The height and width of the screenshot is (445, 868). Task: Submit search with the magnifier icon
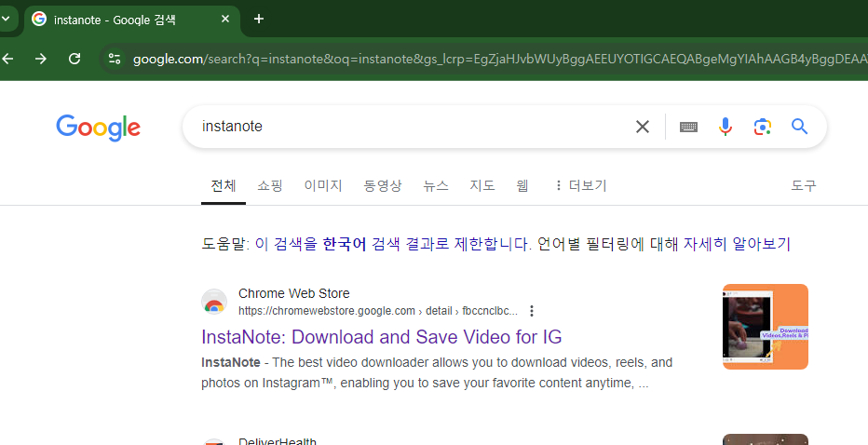click(x=799, y=127)
